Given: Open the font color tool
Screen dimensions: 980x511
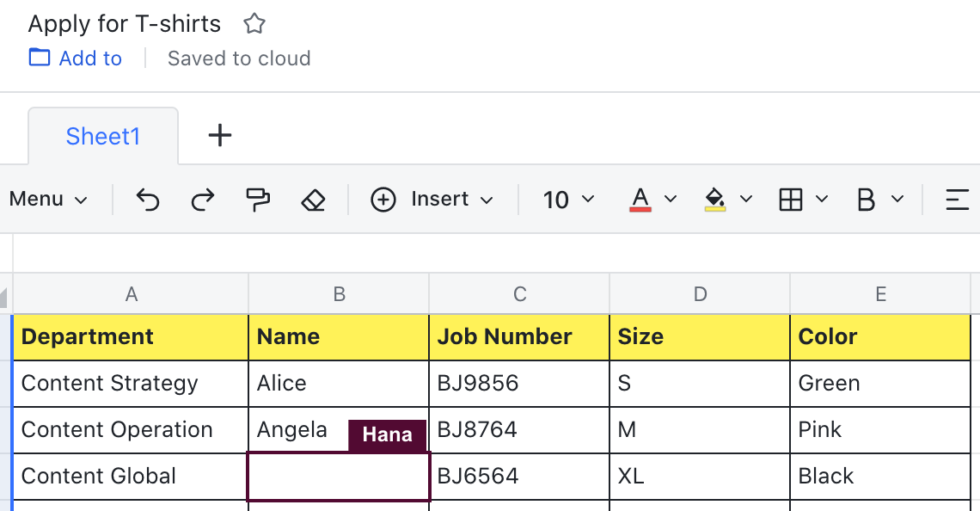Looking at the screenshot, I should tap(640, 199).
